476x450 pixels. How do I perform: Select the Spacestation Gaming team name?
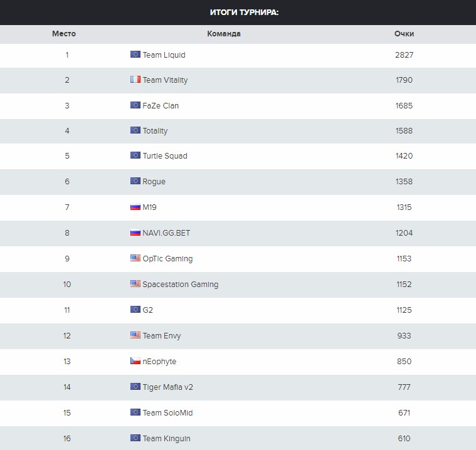181,285
